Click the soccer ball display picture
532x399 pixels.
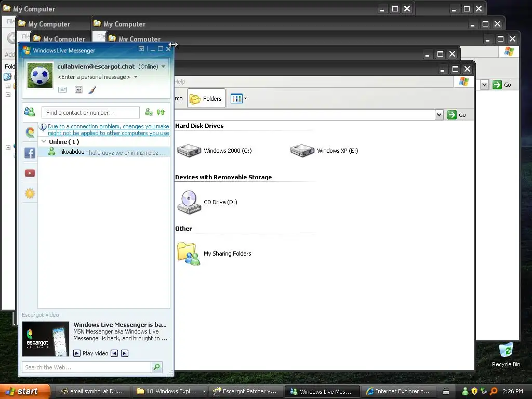[x=40, y=75]
